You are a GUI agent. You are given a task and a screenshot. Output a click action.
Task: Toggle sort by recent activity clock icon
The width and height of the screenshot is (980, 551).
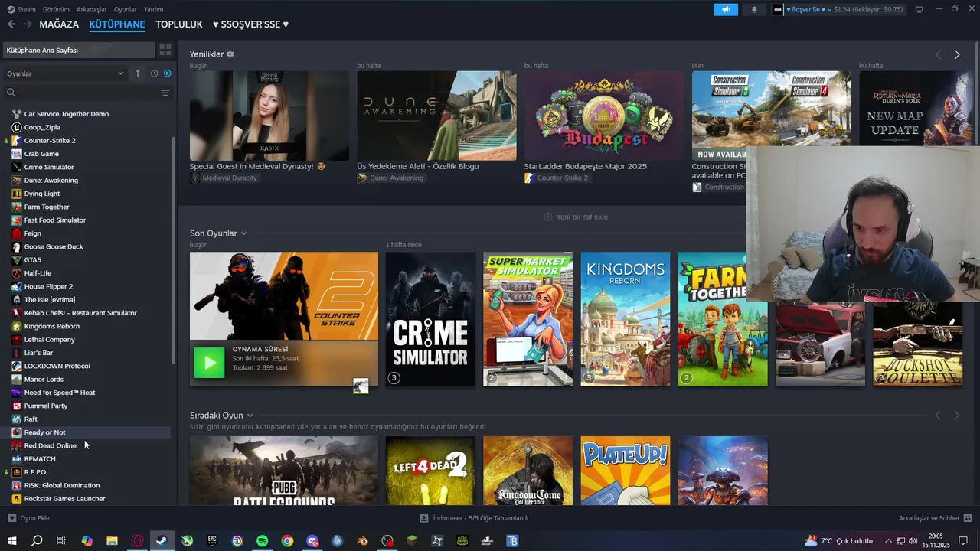point(154,73)
